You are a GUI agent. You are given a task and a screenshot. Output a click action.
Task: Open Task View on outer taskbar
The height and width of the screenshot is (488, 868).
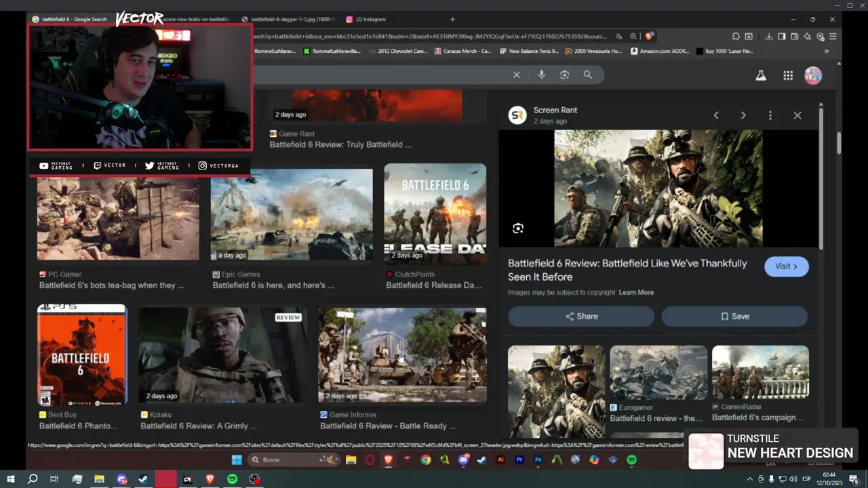tap(54, 479)
